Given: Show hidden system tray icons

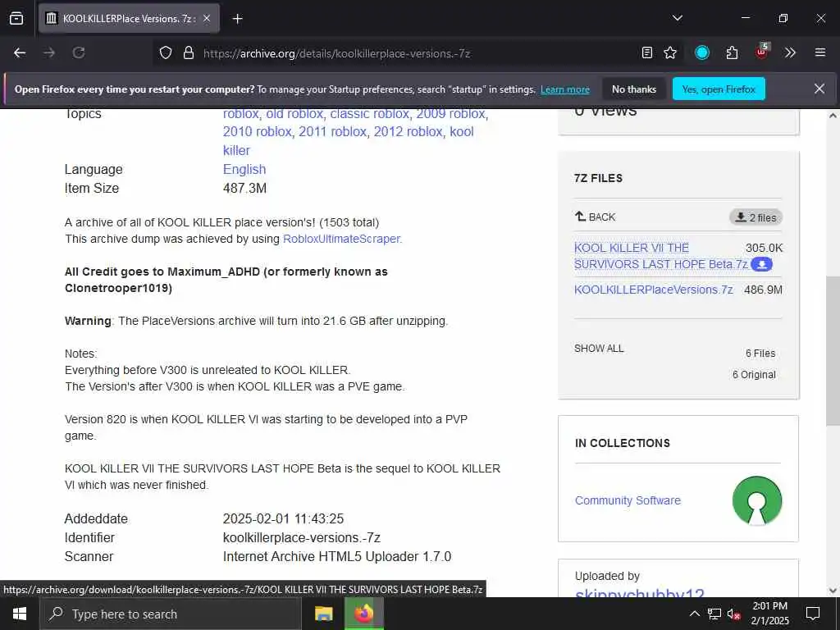Looking at the screenshot, I should click(694, 614).
